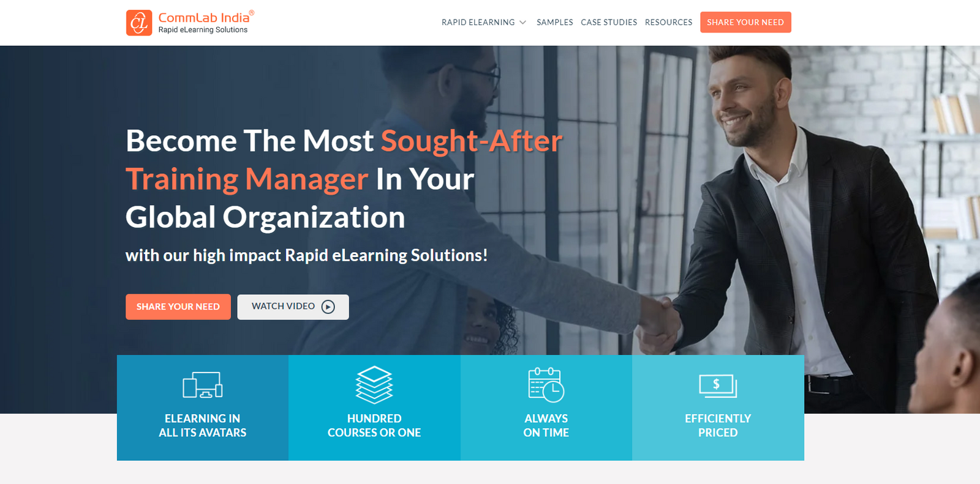Go to Case Studies page
Screen dimensions: 980x484
[x=609, y=23]
